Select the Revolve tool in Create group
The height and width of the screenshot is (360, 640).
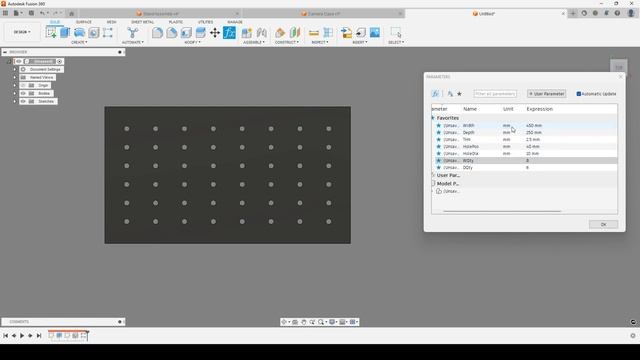80,33
